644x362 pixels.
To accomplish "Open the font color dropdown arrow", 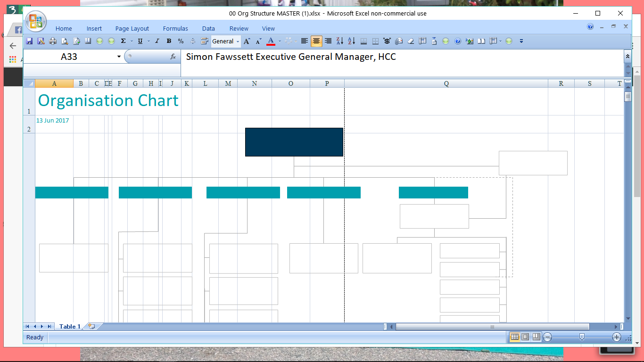I will (280, 41).
